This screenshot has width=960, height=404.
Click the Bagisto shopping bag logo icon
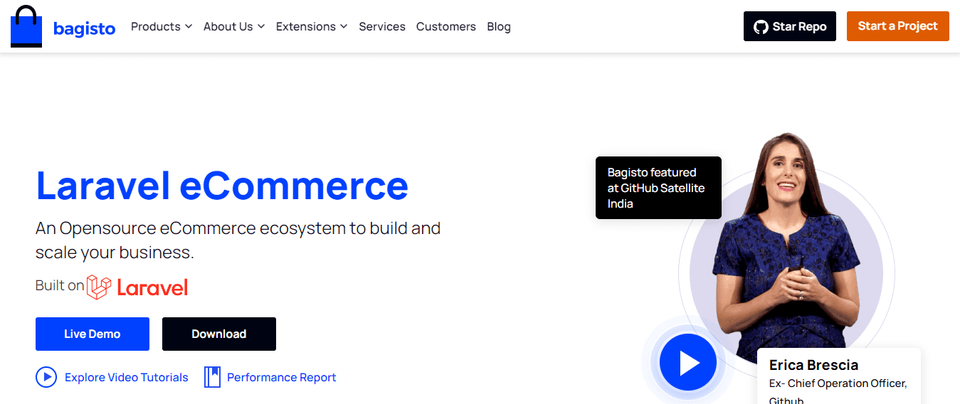point(26,26)
